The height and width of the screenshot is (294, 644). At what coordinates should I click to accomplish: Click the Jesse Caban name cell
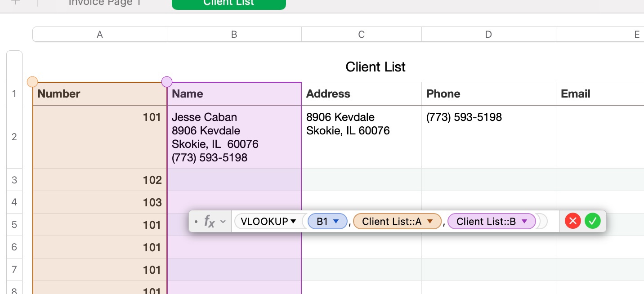click(x=234, y=137)
